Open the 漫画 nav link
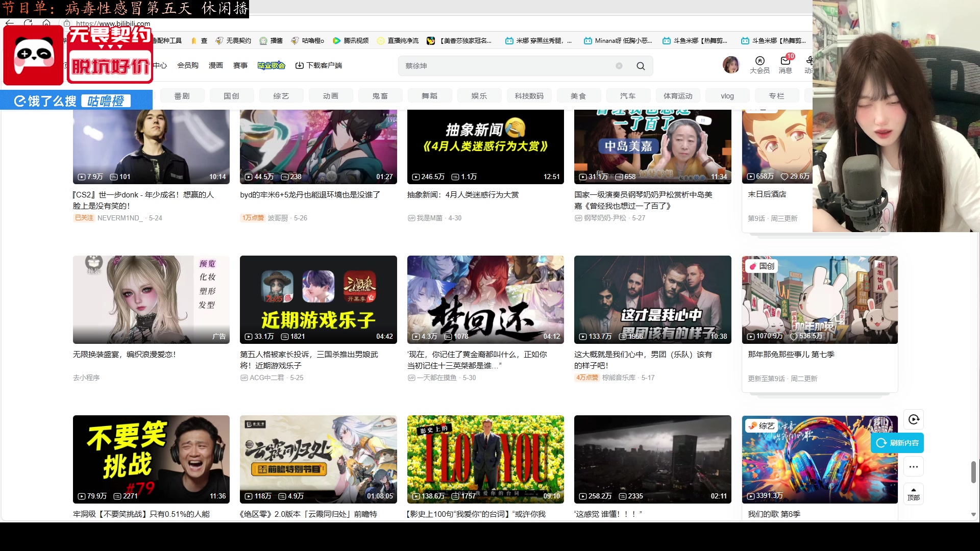This screenshot has width=980, height=551. coord(216,65)
